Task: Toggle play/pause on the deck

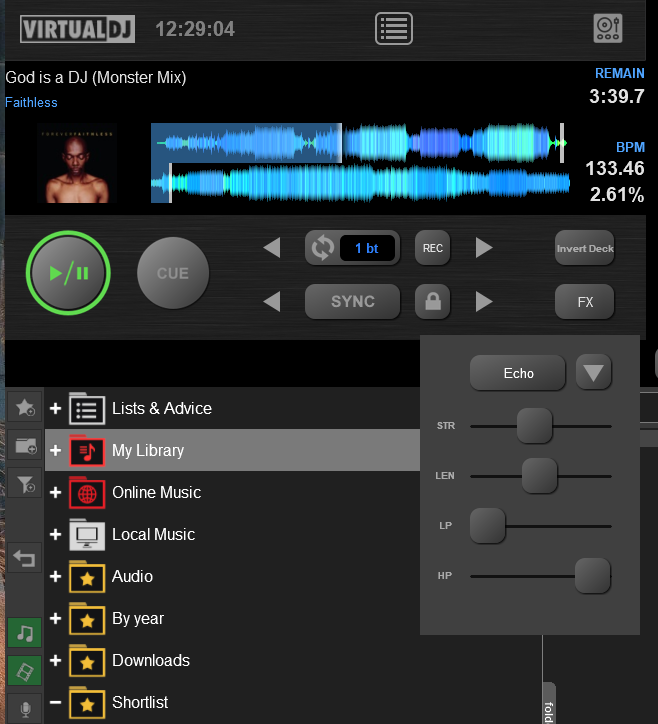Action: click(x=68, y=273)
